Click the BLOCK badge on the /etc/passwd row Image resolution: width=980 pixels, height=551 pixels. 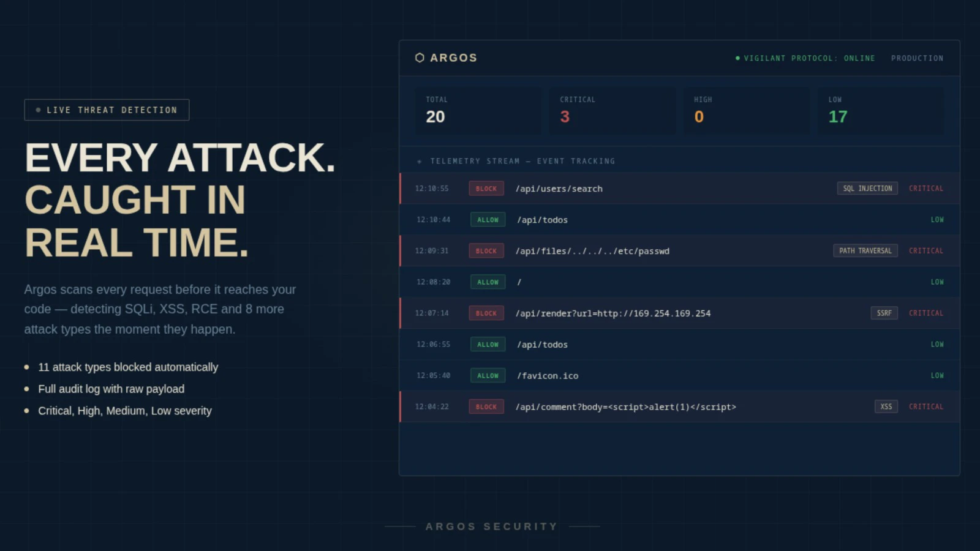tap(486, 251)
